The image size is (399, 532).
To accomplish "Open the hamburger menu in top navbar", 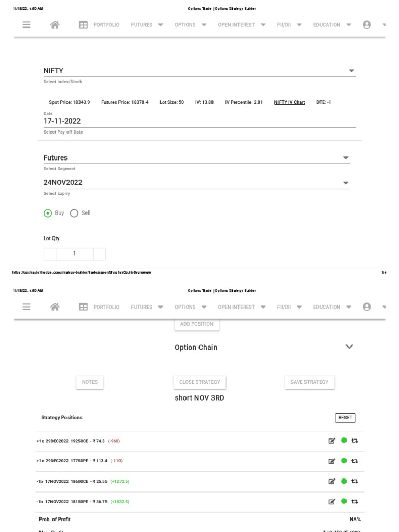I will pos(26,25).
